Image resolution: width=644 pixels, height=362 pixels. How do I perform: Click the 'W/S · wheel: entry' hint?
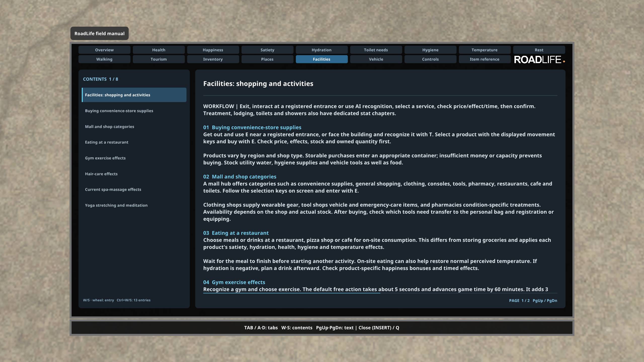point(98,300)
